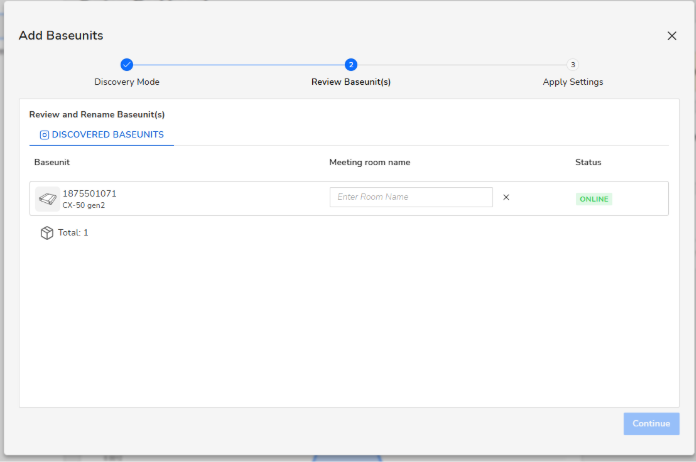Go back to the Discovery Mode step label
Screen dimensions: 696x462
click(127, 82)
